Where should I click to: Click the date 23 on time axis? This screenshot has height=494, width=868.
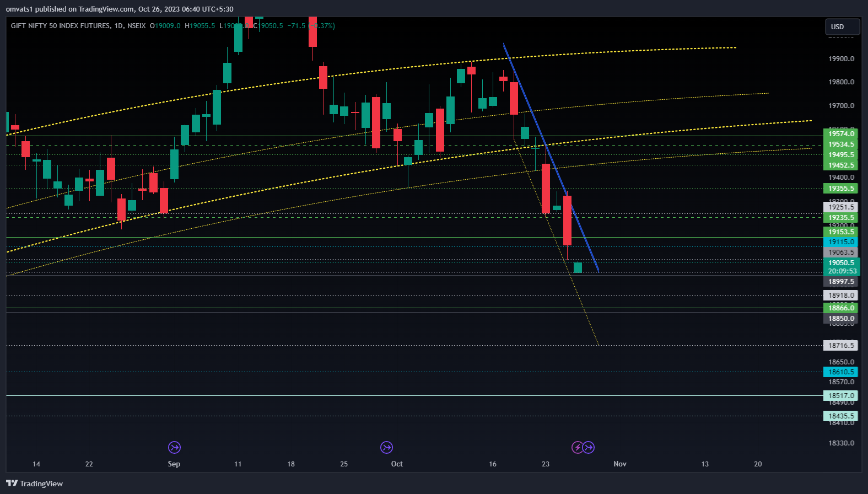(x=546, y=464)
